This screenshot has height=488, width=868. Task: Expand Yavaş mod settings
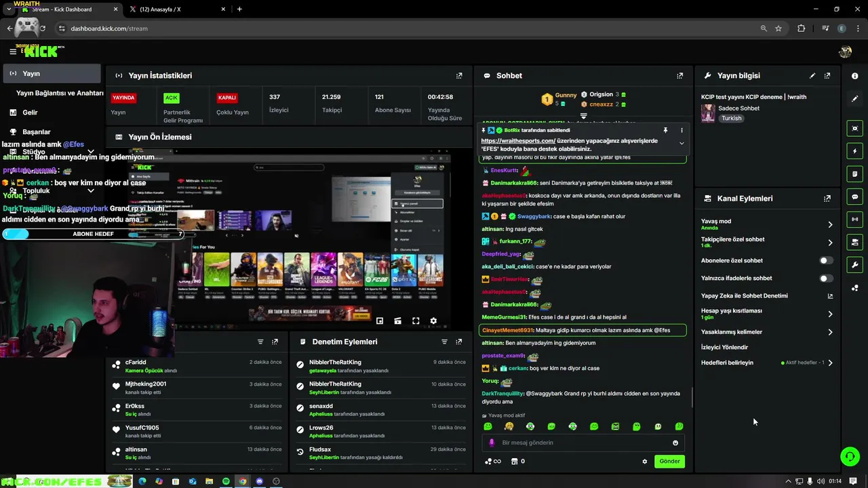tap(830, 224)
